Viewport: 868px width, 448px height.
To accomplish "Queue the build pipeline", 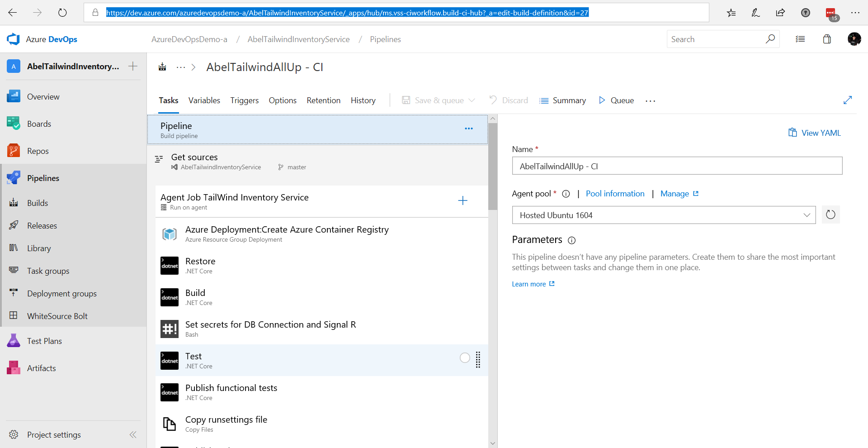I will pyautogui.click(x=616, y=100).
